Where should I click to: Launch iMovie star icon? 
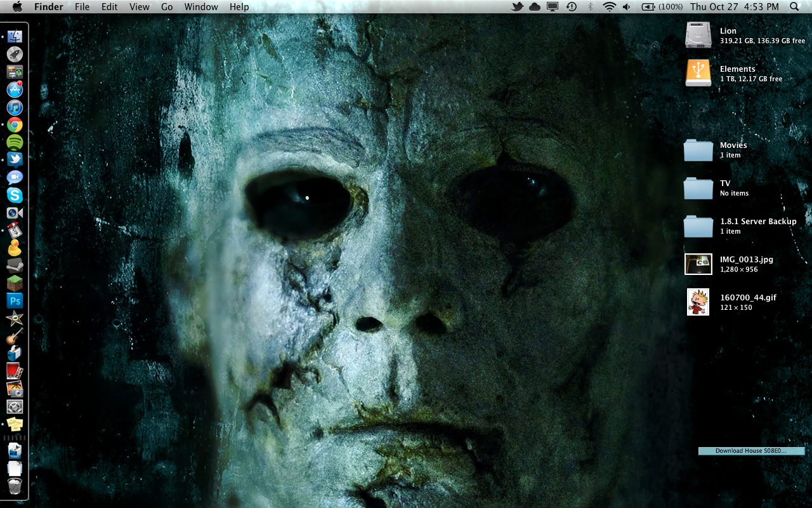(15, 318)
